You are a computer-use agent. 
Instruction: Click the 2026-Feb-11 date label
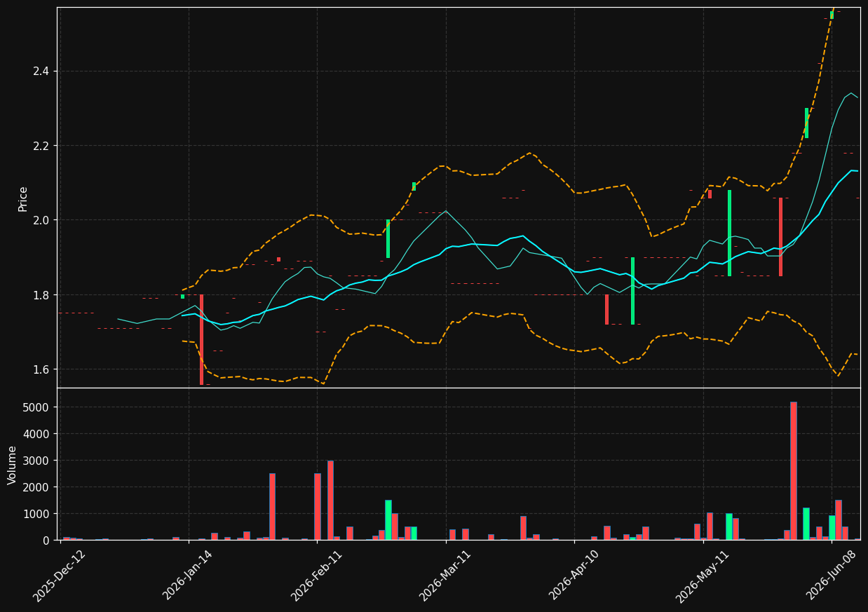316,576
